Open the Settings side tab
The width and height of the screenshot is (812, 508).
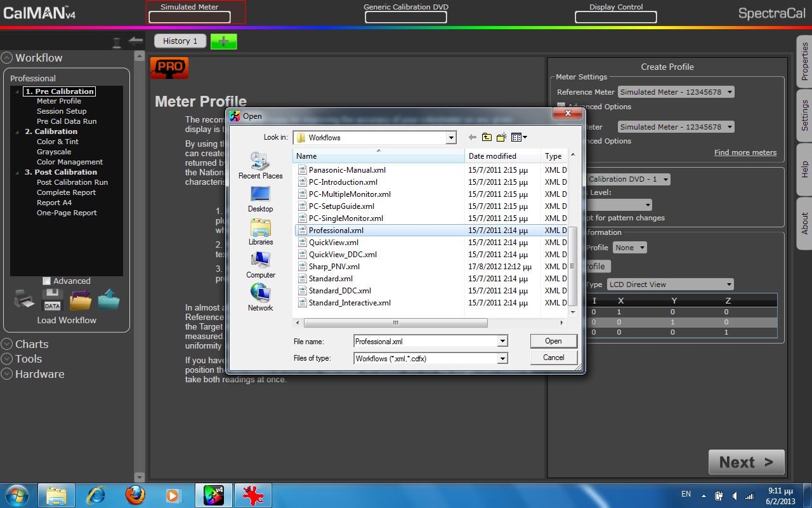(x=804, y=115)
